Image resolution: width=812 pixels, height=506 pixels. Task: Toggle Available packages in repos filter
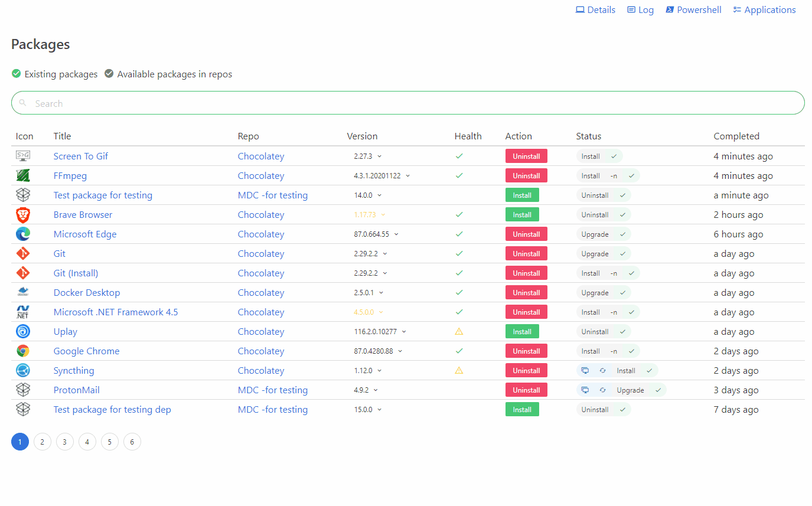168,74
